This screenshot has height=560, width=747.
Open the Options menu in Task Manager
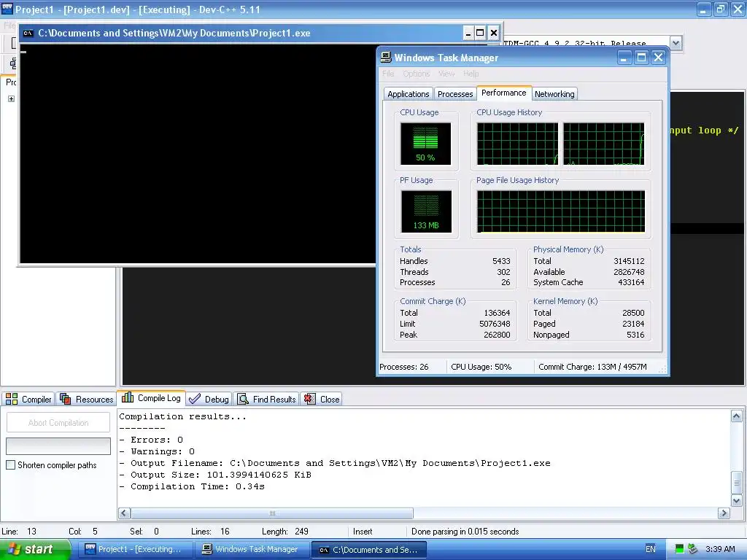416,74
